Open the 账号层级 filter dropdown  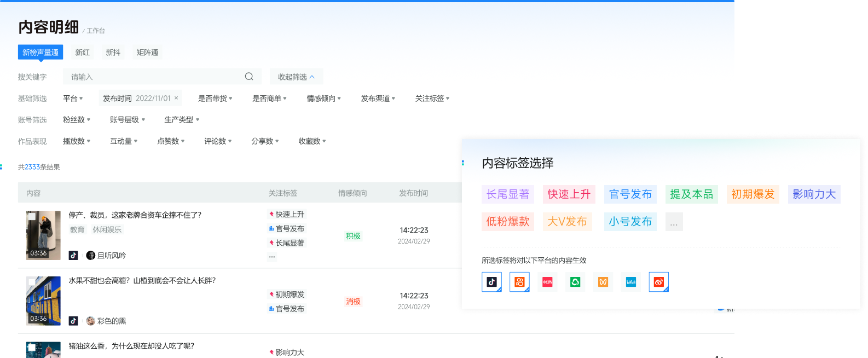pos(128,119)
